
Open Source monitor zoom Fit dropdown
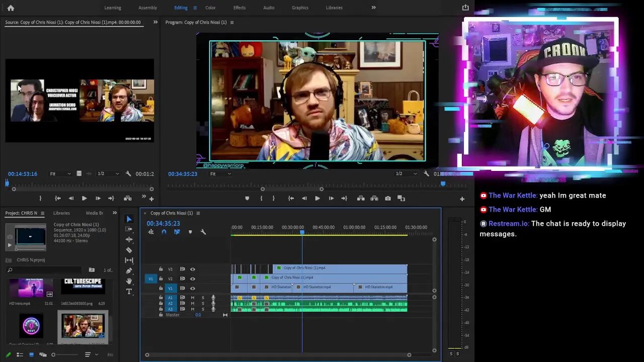tap(60, 174)
